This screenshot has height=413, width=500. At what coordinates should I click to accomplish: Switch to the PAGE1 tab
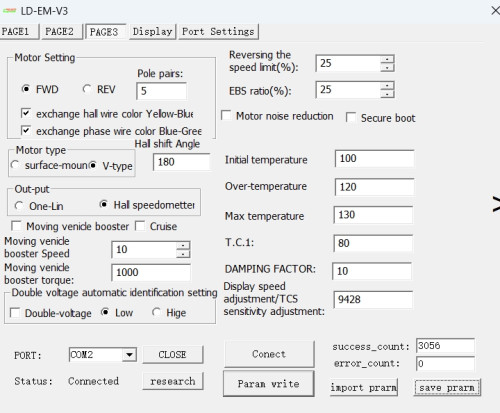[x=19, y=32]
